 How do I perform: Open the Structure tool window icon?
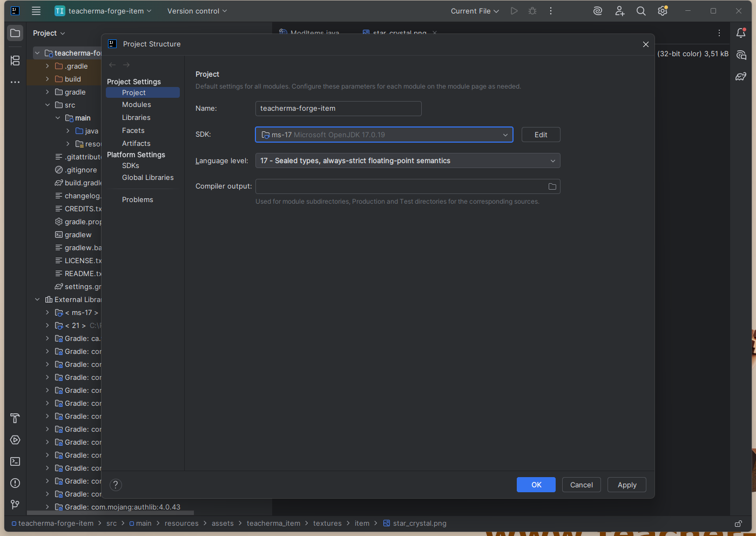[15, 61]
